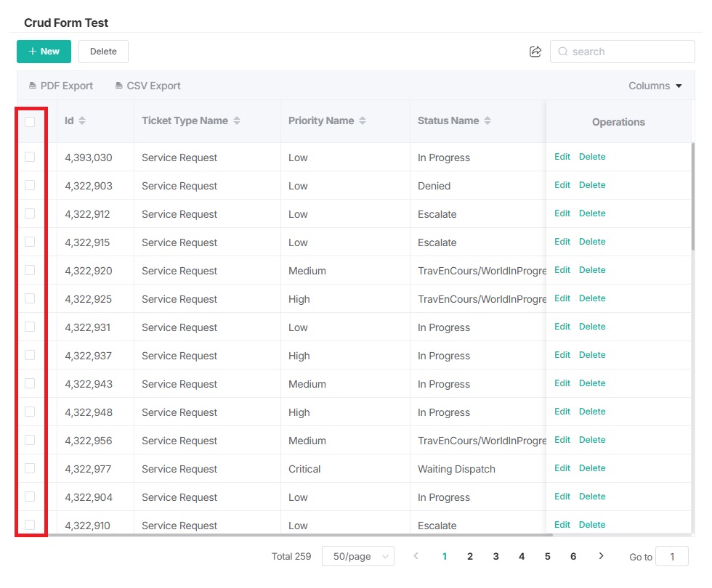Check the row for ticket 4,393,030
The image size is (712, 588).
(30, 157)
